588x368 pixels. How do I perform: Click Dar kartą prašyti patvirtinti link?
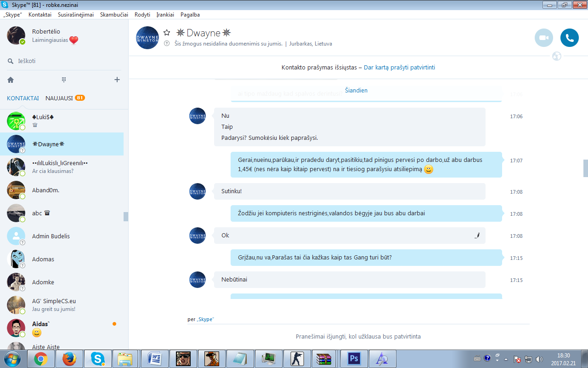click(x=399, y=67)
